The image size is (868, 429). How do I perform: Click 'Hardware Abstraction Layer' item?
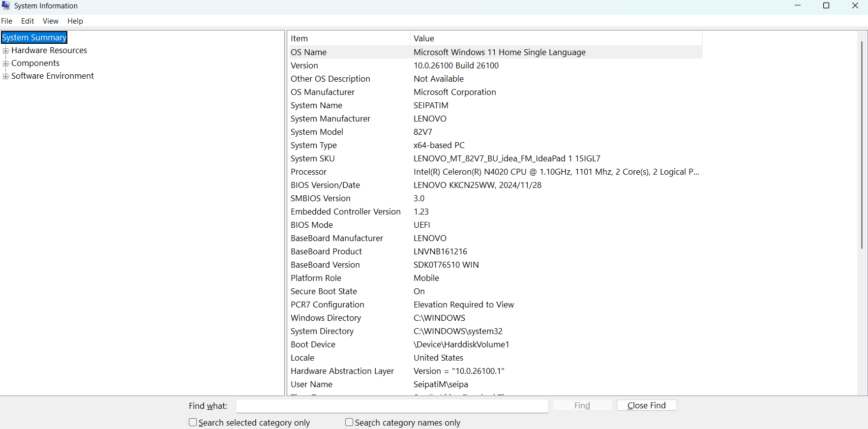[342, 371]
